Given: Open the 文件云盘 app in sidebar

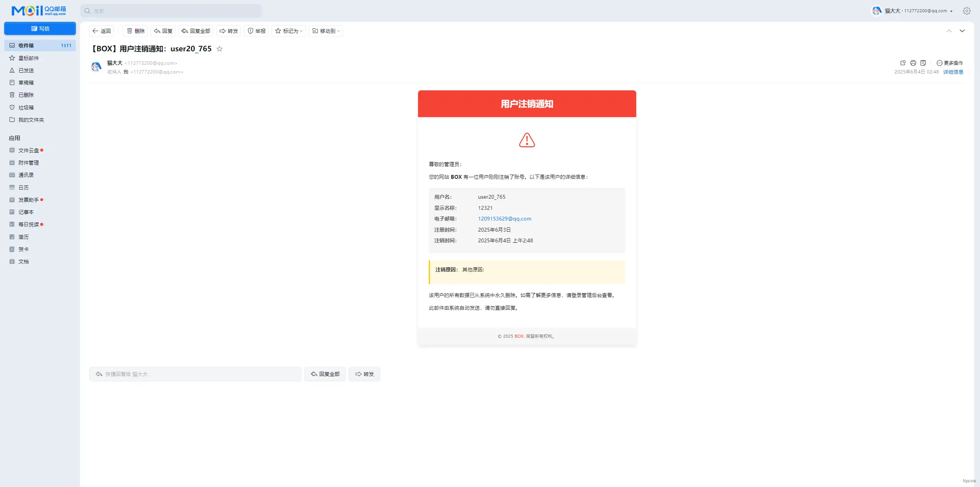Looking at the screenshot, I should [29, 150].
